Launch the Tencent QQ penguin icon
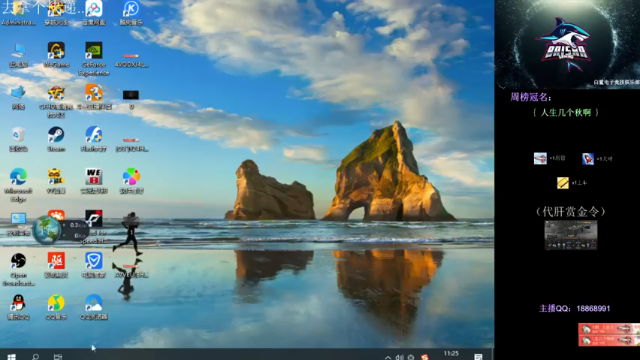This screenshot has width=640, height=360. [18, 307]
